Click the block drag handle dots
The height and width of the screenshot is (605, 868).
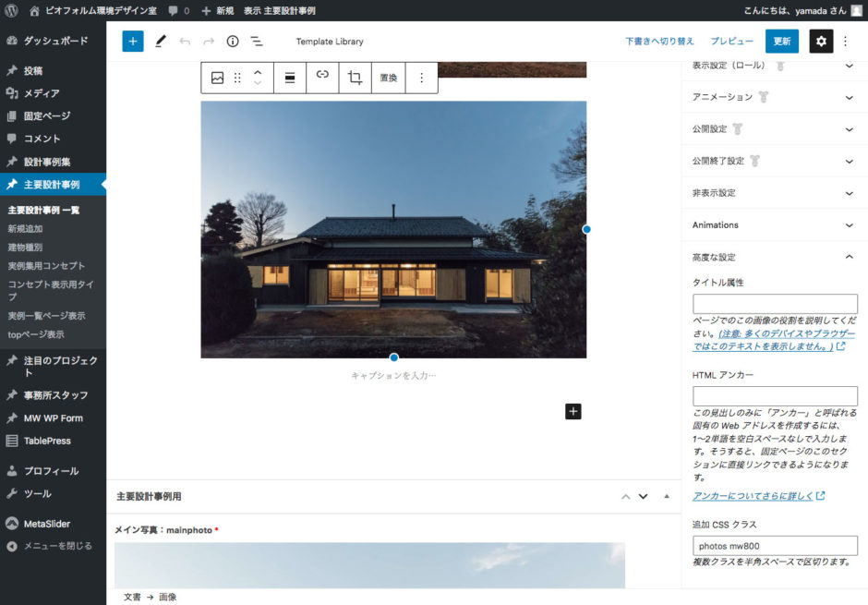pyautogui.click(x=237, y=78)
